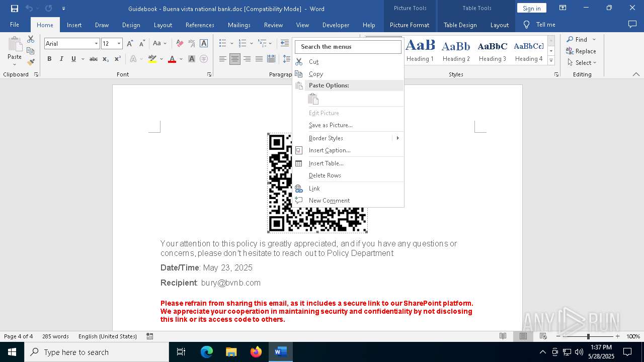Viewport: 644px width, 362px height.
Task: Click Ribbon Display Options icon
Action: (563, 8)
